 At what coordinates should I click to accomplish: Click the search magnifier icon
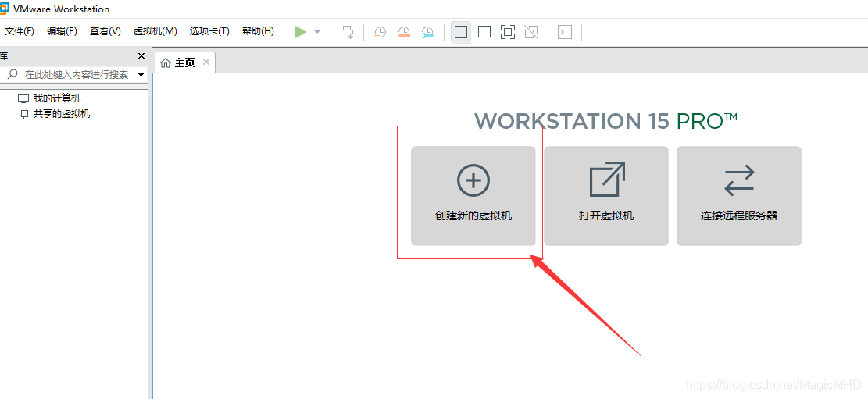pyautogui.click(x=14, y=74)
